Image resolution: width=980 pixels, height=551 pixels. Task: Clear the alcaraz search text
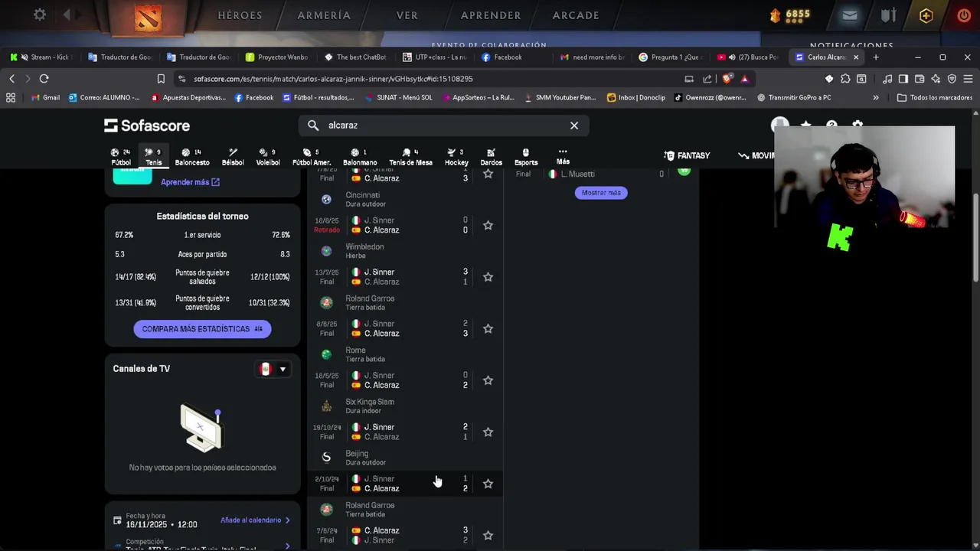[574, 126]
